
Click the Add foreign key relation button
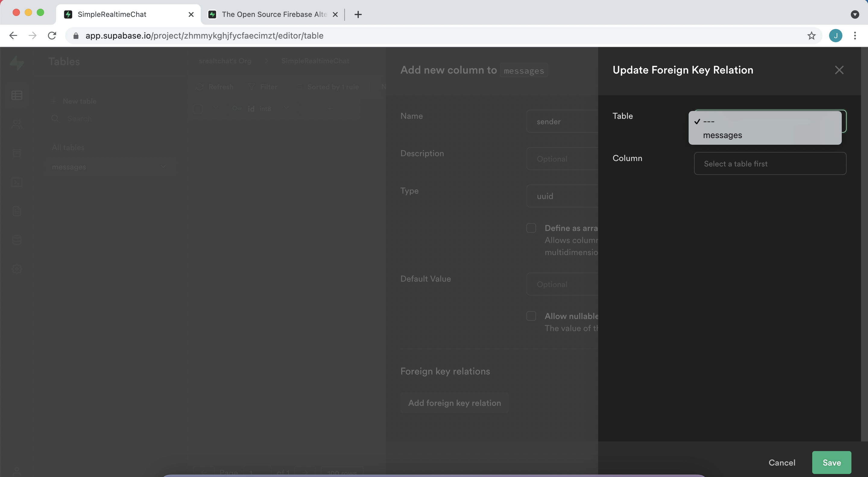[x=454, y=403]
